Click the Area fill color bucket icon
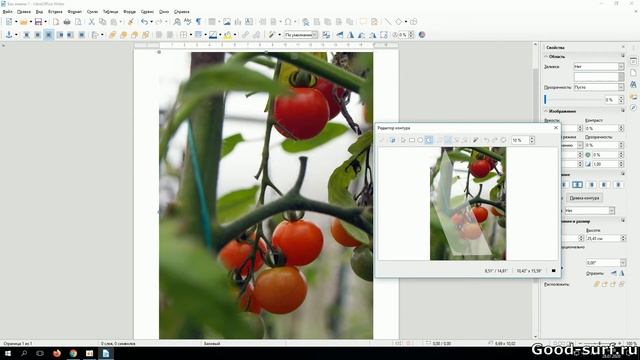 [228, 35]
